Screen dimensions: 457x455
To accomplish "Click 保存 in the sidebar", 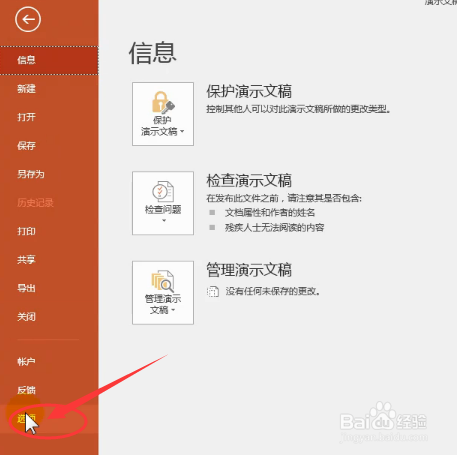I will click(49, 146).
